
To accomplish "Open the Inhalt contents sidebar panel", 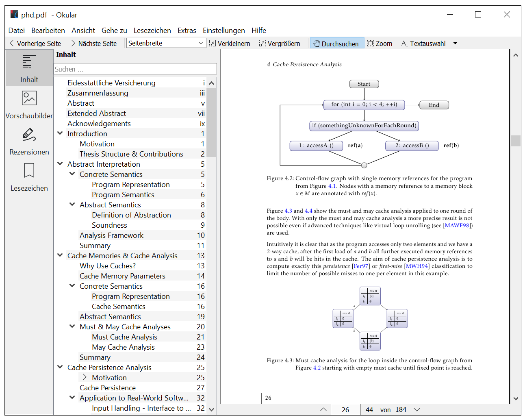I will [x=29, y=68].
